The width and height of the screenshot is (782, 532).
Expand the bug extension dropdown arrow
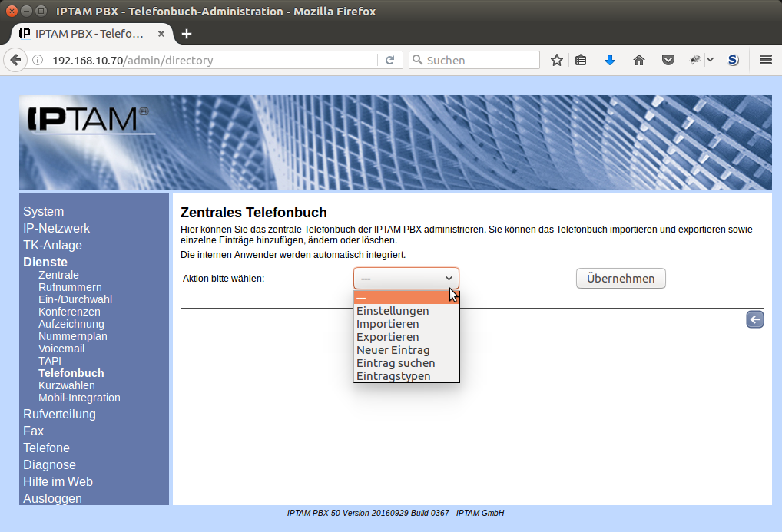[710, 60]
